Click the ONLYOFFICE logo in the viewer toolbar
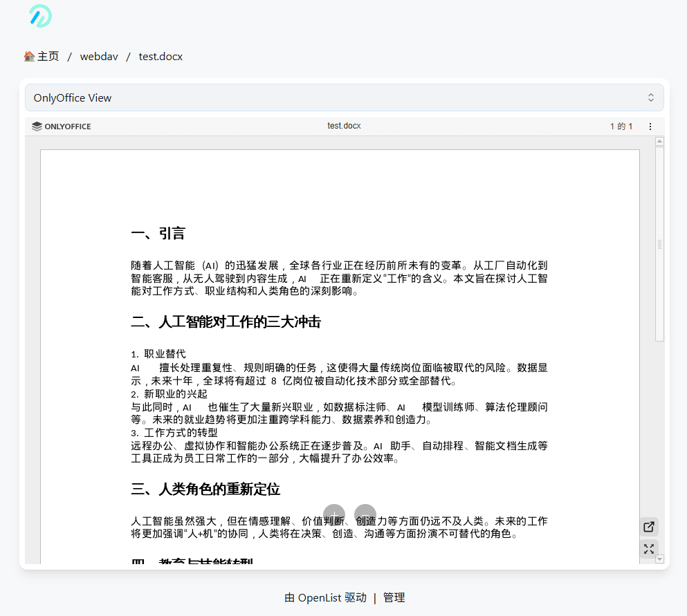Screen dimensions: 687x616 [x=61, y=126]
